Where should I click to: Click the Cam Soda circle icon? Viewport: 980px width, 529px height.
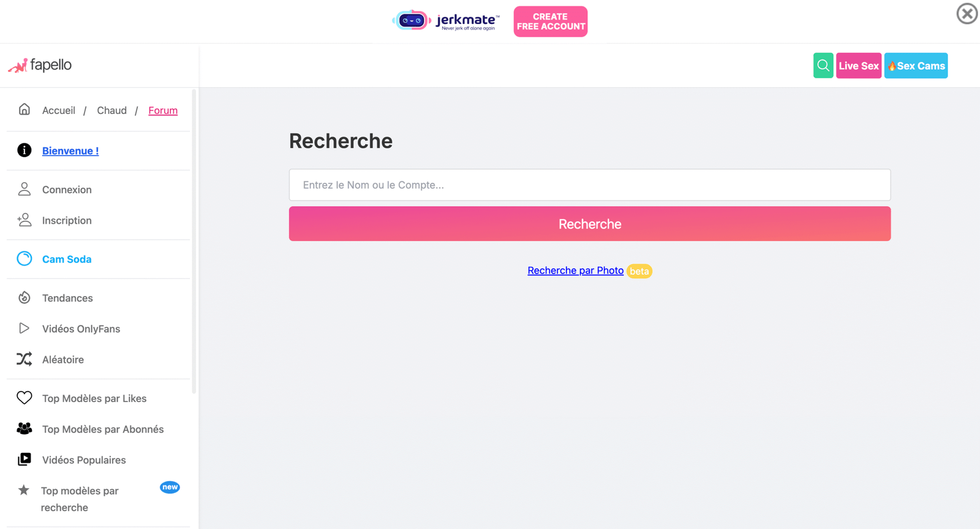pos(24,259)
